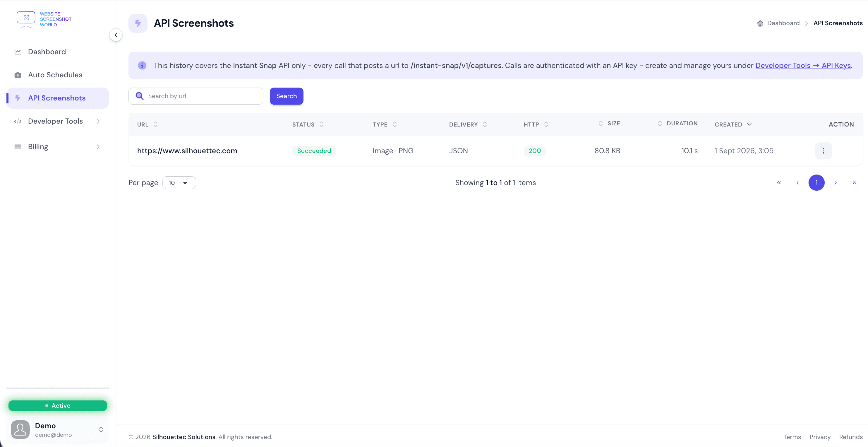This screenshot has height=447, width=868.
Task: Click the Billing card icon
Action: (x=18, y=147)
